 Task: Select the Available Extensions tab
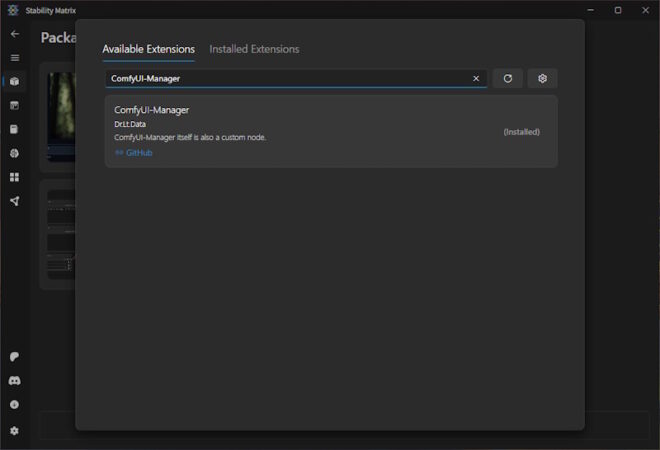[149, 49]
